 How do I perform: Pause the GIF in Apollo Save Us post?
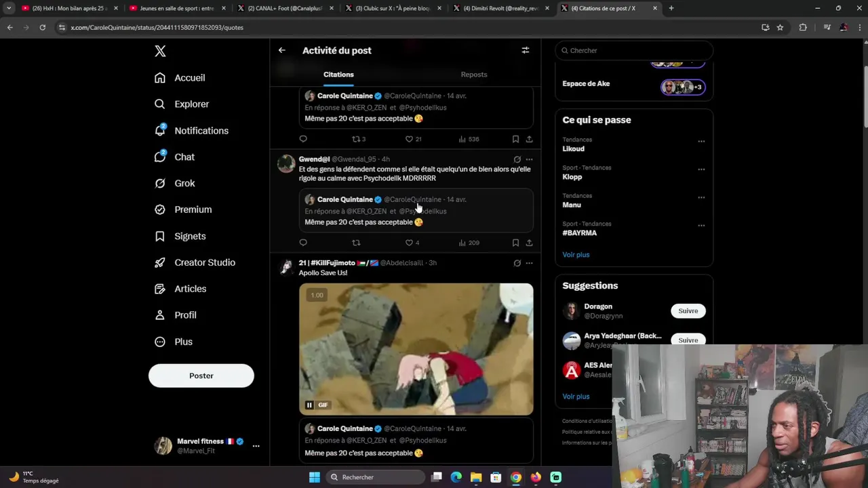(309, 405)
